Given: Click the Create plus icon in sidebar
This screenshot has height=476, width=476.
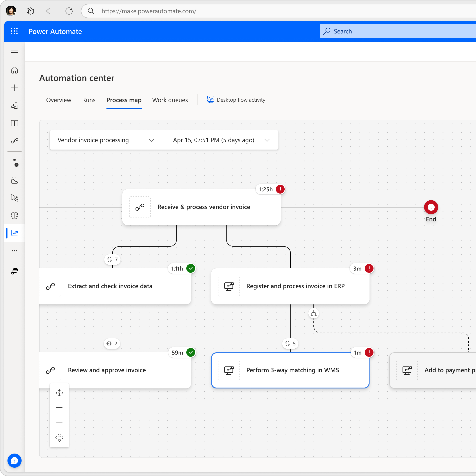Looking at the screenshot, I should click(x=15, y=88).
